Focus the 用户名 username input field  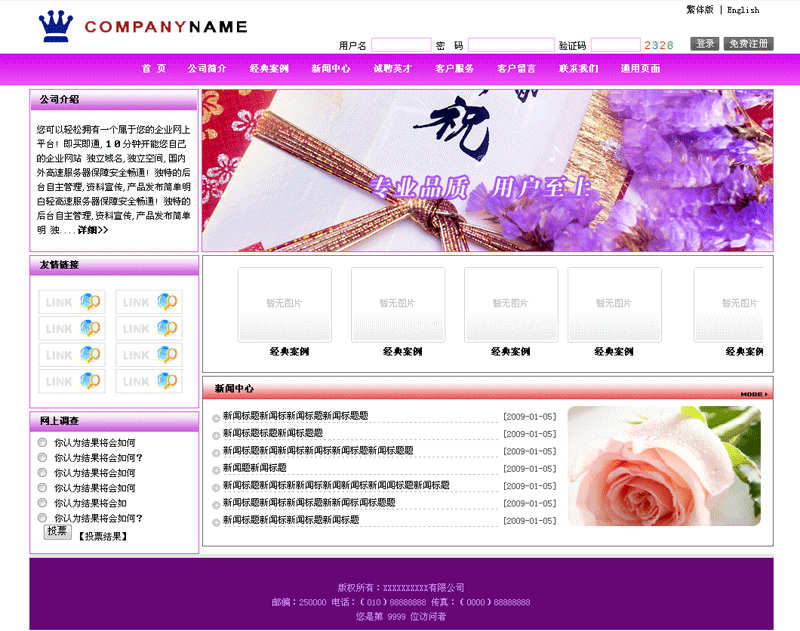[x=401, y=45]
